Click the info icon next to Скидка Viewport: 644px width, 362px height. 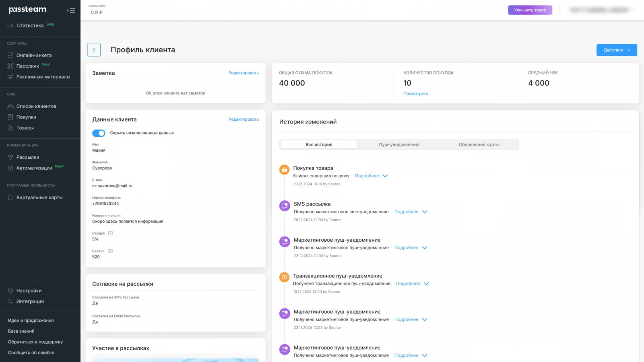point(111,233)
